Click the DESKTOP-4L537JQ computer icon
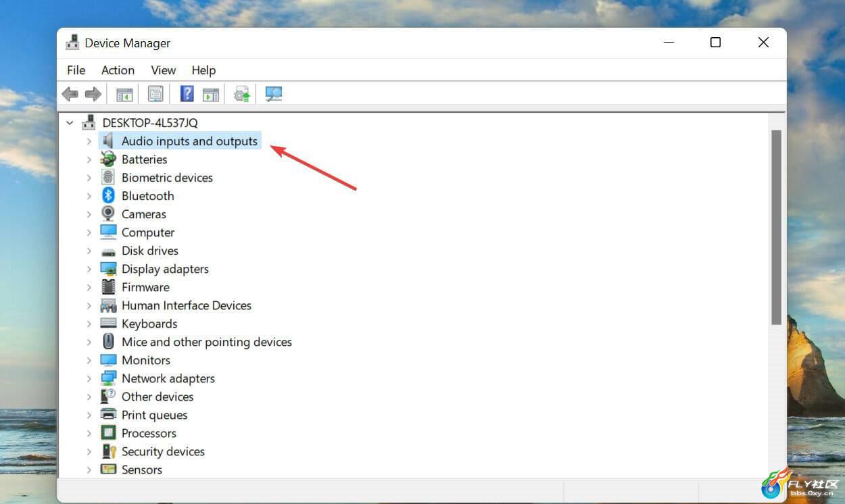This screenshot has width=845, height=504. point(89,122)
